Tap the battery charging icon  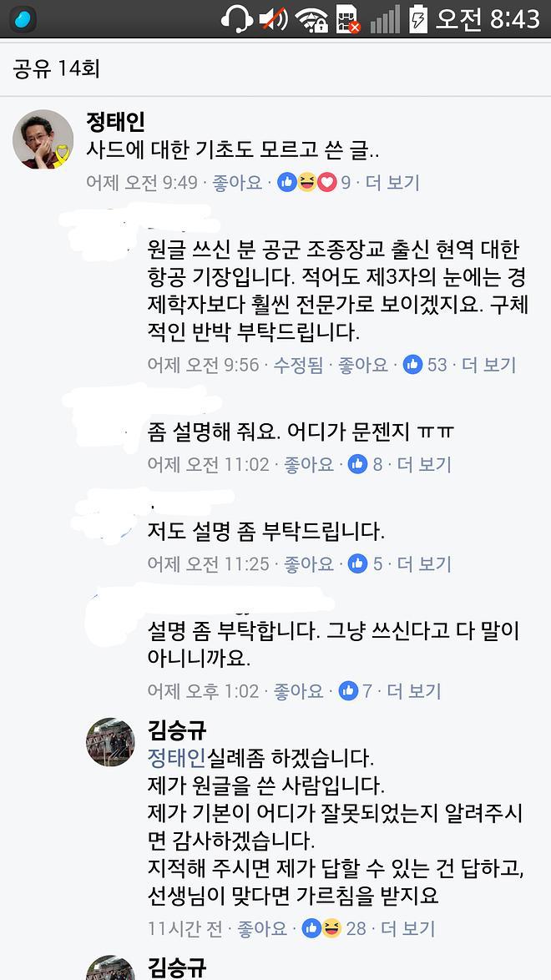coord(417,18)
